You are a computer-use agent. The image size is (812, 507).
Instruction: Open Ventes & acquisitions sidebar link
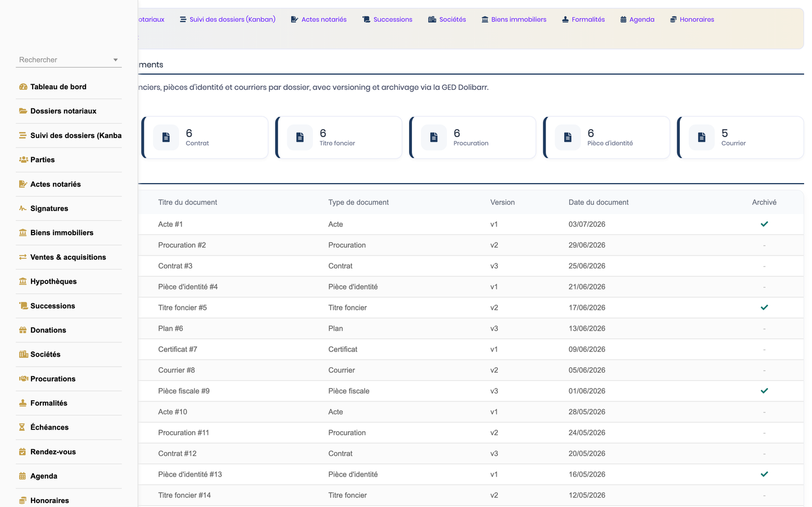(x=69, y=257)
